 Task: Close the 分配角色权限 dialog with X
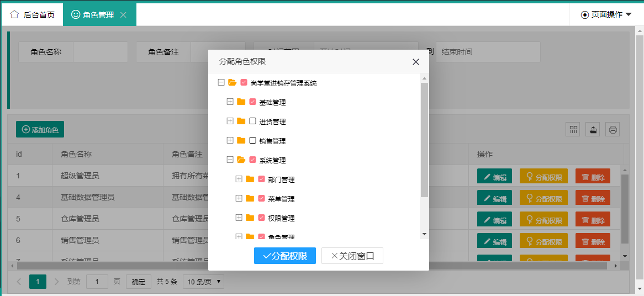tap(416, 62)
